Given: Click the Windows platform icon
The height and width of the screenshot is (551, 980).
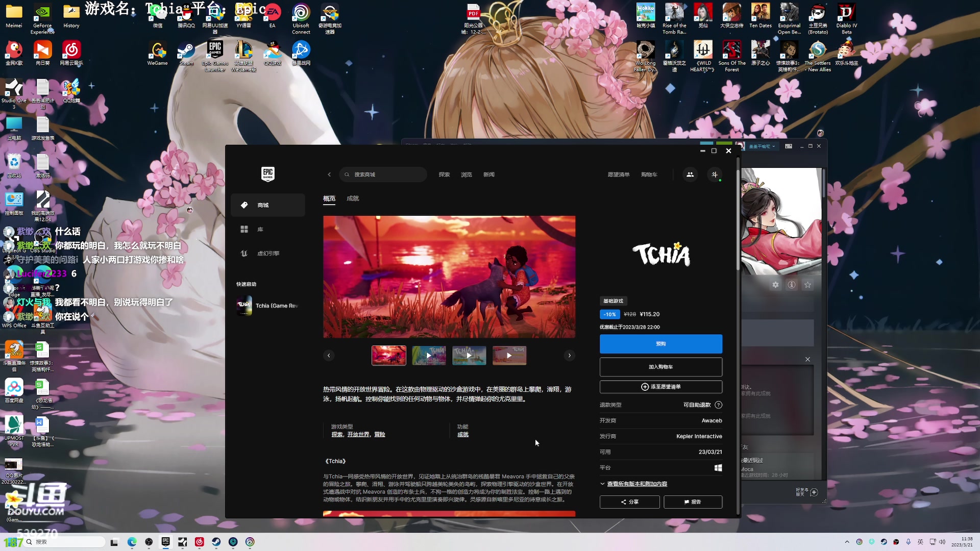Looking at the screenshot, I should point(718,468).
